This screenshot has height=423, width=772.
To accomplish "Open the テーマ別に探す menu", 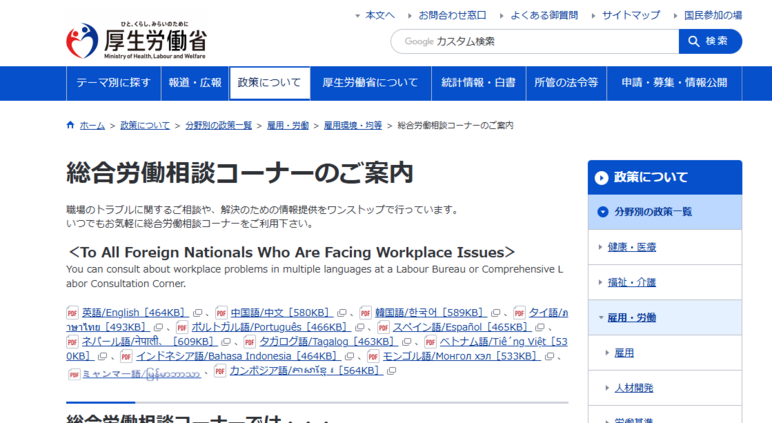I will click(x=113, y=83).
